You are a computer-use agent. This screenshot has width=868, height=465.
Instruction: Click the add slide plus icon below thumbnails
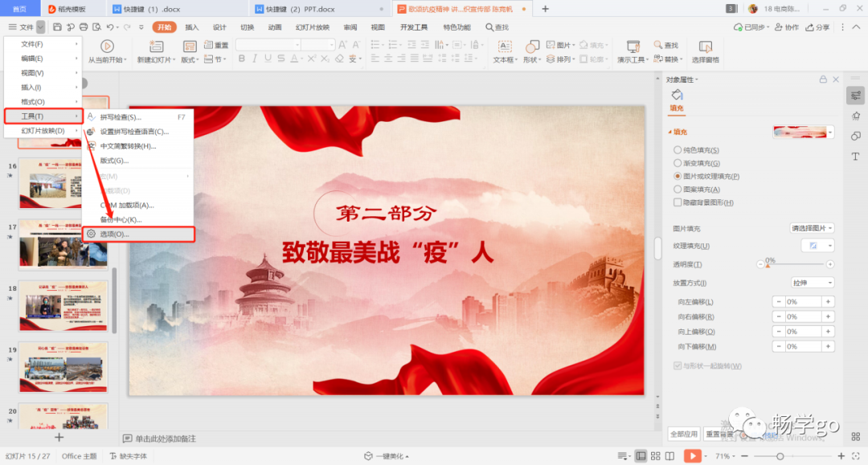59,438
